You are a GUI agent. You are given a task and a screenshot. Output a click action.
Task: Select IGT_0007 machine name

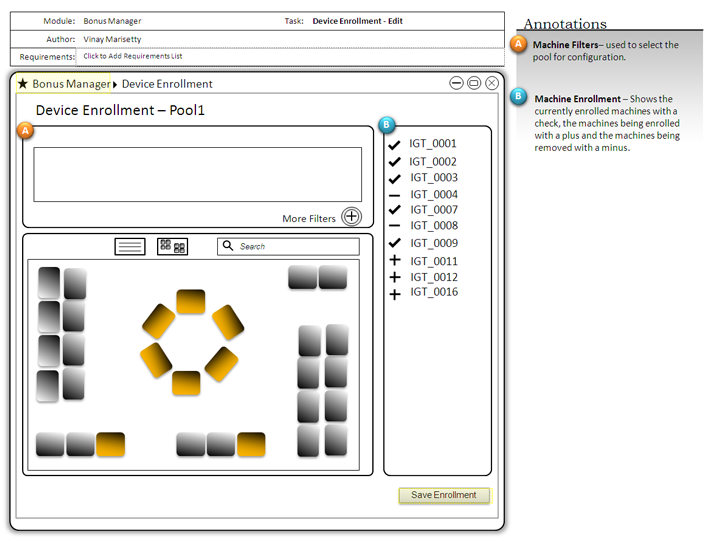pos(434,210)
